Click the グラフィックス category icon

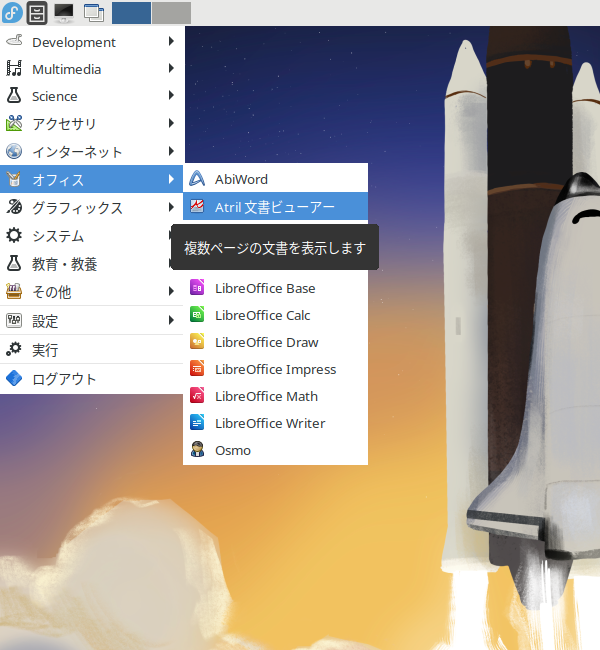click(14, 207)
